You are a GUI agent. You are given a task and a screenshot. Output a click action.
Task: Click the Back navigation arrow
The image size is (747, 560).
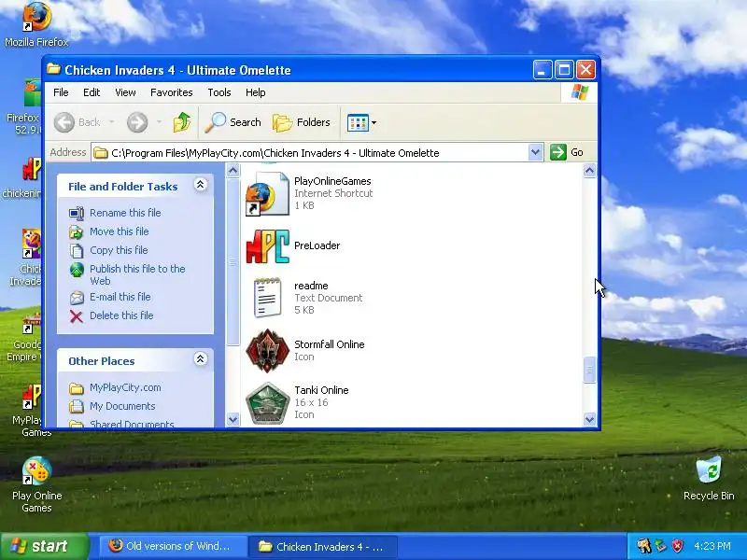click(x=64, y=122)
